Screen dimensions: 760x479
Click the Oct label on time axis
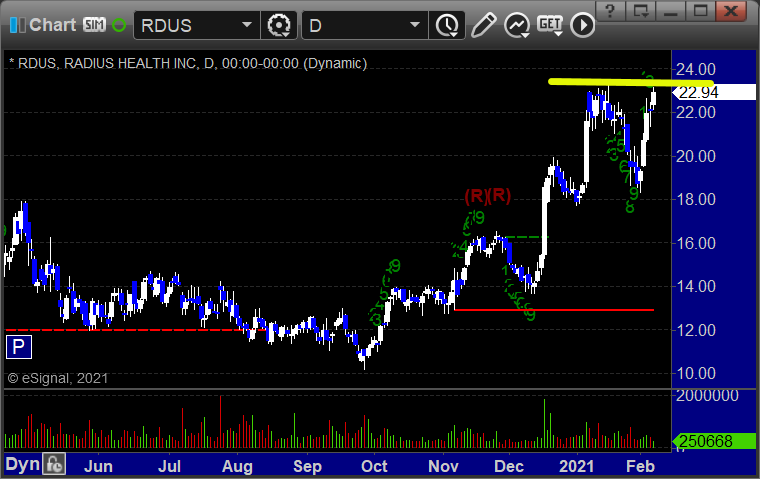pos(374,466)
